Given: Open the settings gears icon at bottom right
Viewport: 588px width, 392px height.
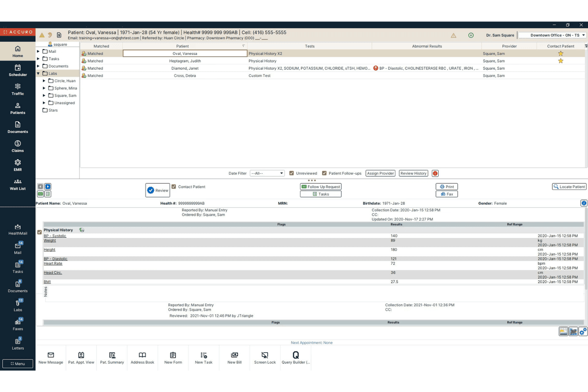Looking at the screenshot, I should click(583, 332).
